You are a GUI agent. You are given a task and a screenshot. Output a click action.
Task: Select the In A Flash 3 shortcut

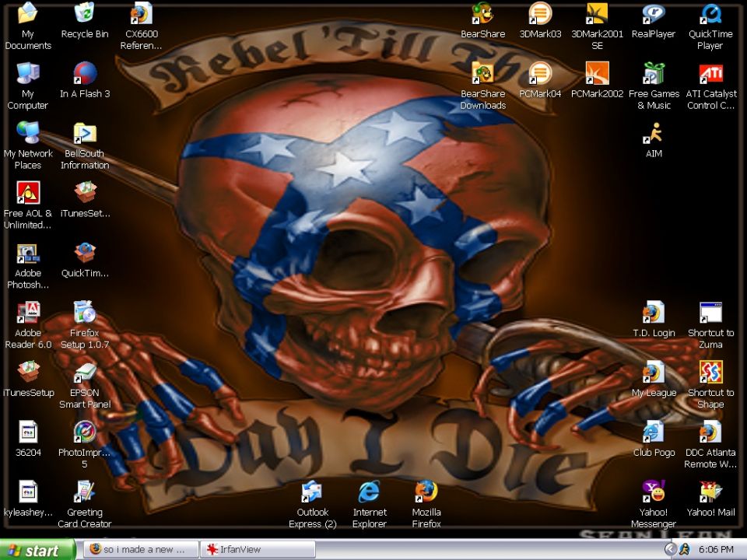pyautogui.click(x=85, y=75)
